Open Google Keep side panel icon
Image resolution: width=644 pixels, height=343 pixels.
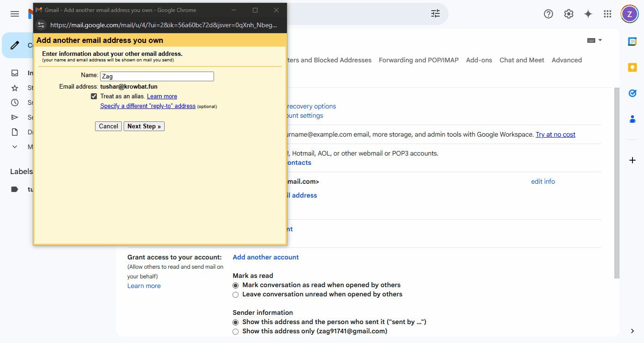(632, 67)
